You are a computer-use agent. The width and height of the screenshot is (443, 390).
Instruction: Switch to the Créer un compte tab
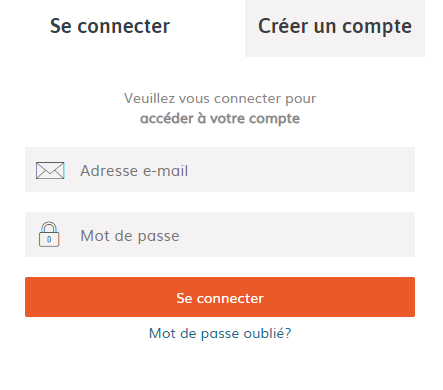tap(335, 28)
